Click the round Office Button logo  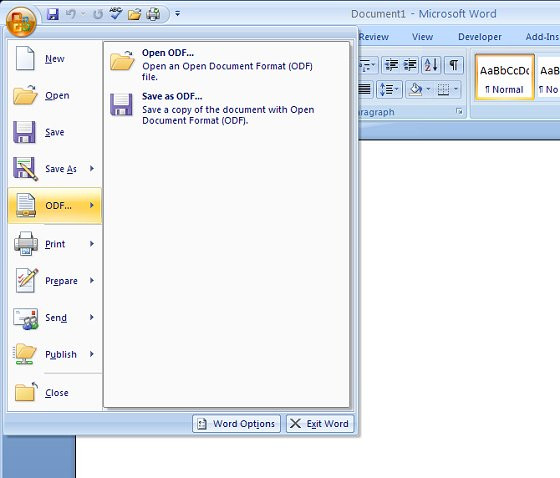(21, 21)
